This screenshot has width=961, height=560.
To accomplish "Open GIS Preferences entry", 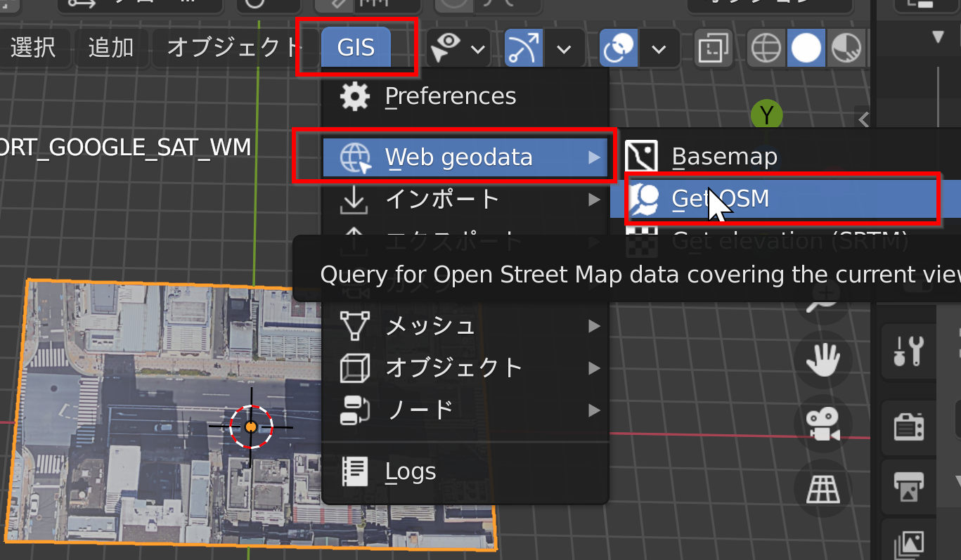I will (x=465, y=96).
